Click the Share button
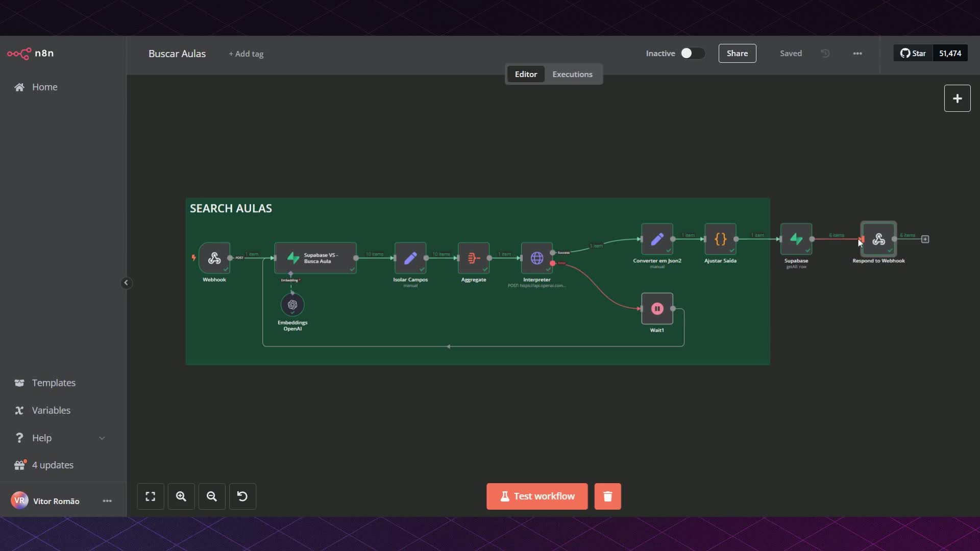 coord(737,54)
